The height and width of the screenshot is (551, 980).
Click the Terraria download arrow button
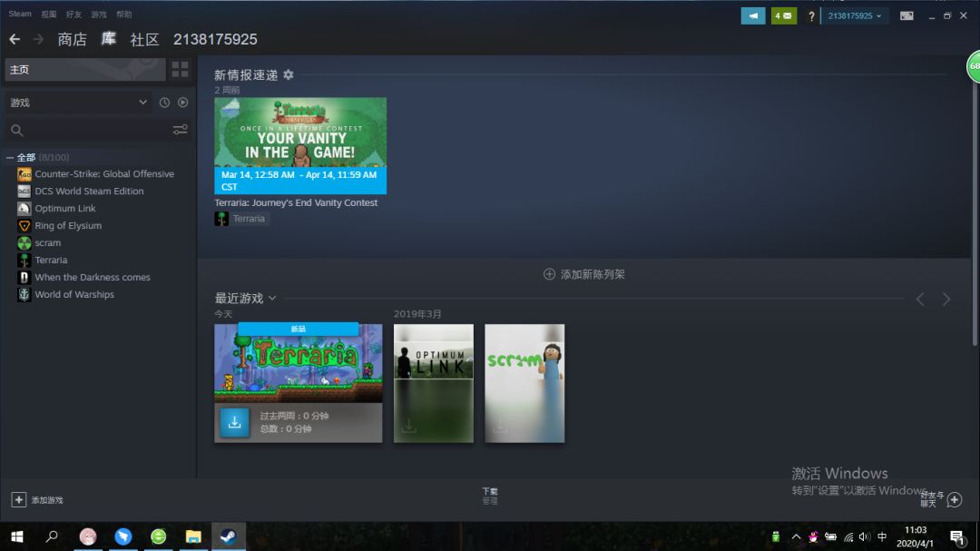tap(234, 422)
